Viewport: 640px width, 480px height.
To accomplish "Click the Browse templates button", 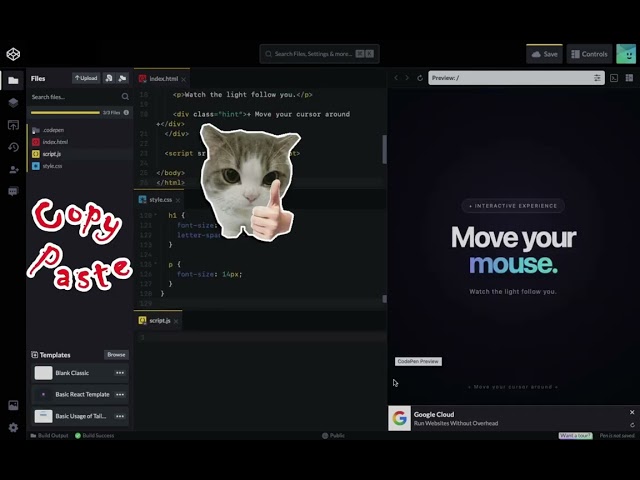I will click(116, 355).
